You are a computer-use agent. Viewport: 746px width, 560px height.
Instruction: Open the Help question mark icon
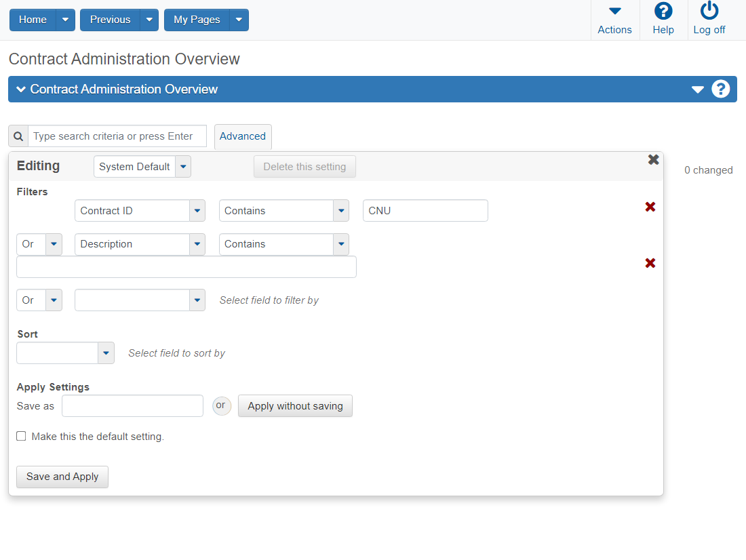[663, 11]
